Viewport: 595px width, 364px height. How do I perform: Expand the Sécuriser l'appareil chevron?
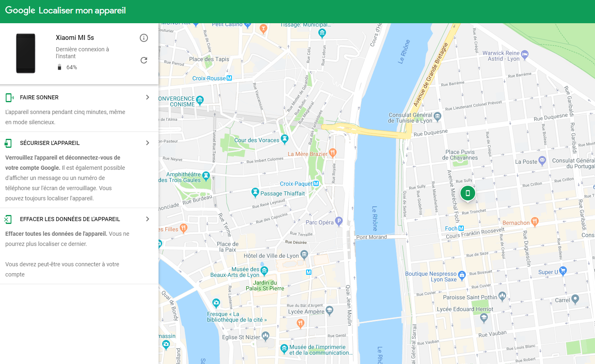coord(148,143)
